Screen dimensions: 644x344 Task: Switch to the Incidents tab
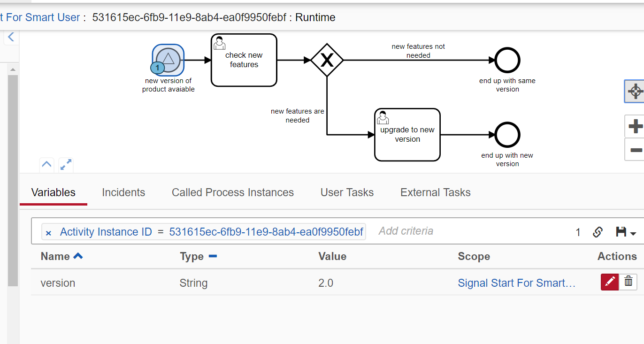(x=123, y=192)
